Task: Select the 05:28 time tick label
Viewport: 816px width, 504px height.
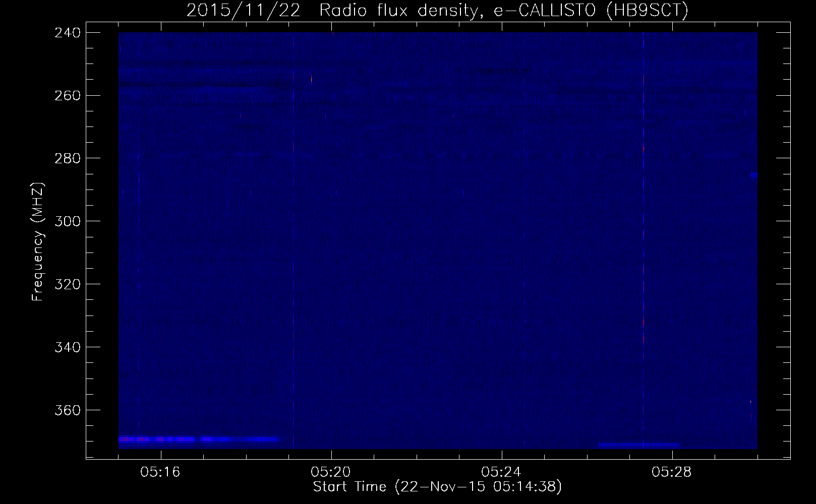Action: (672, 472)
